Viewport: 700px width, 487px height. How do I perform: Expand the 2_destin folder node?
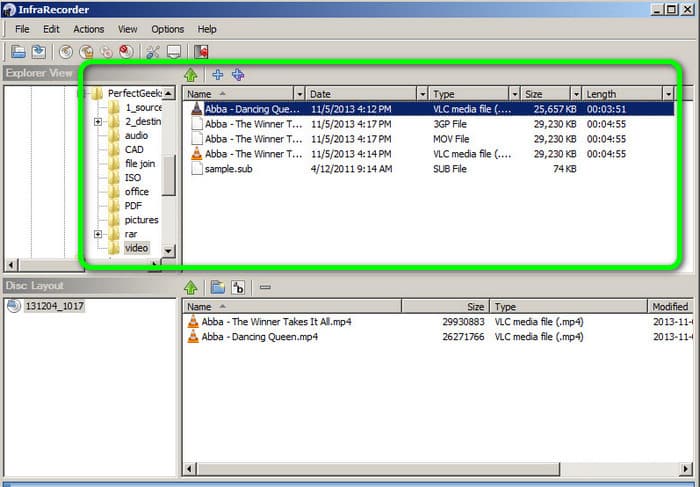pyautogui.click(x=98, y=122)
